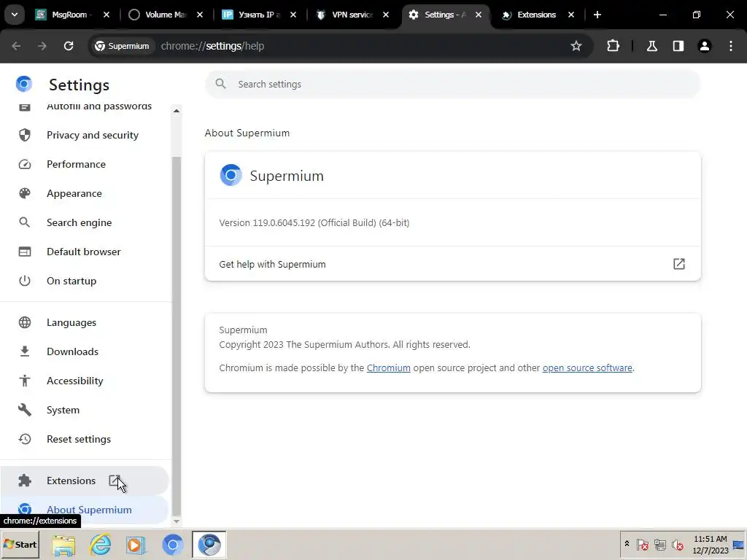Switch to the VPN service tab
The width and height of the screenshot is (747, 560).
(352, 15)
